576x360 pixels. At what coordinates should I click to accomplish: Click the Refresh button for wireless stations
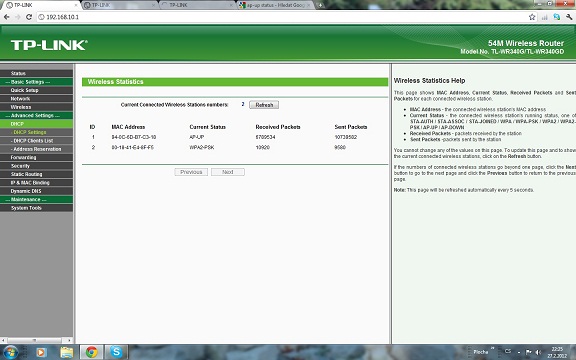click(264, 105)
